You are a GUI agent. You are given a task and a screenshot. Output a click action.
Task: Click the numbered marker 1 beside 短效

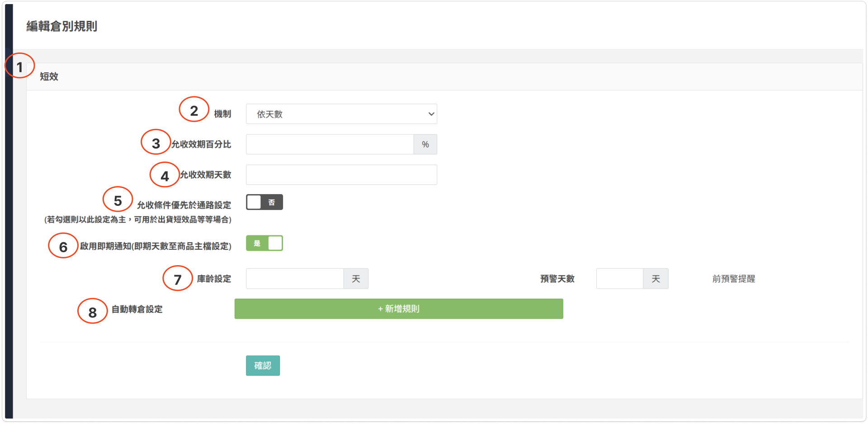pos(19,66)
